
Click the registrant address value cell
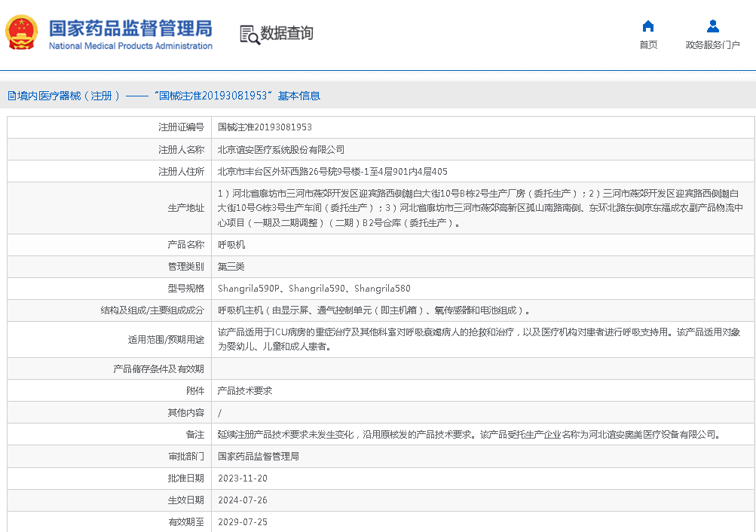pyautogui.click(x=332, y=171)
